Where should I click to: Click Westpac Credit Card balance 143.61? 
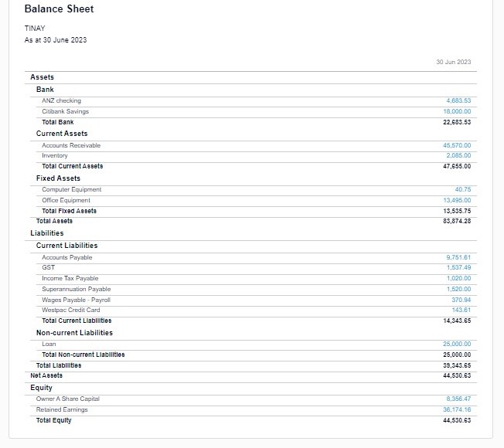click(x=461, y=310)
